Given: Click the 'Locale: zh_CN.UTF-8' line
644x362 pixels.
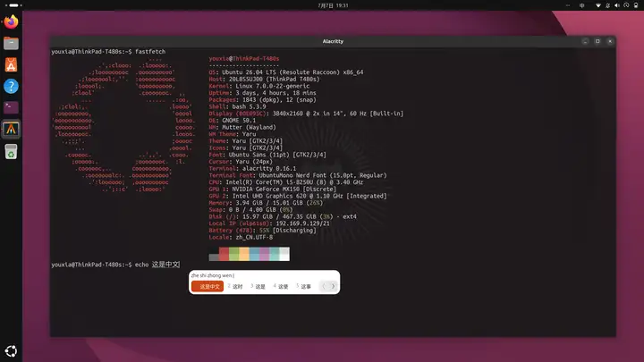Looking at the screenshot, I should [x=241, y=237].
